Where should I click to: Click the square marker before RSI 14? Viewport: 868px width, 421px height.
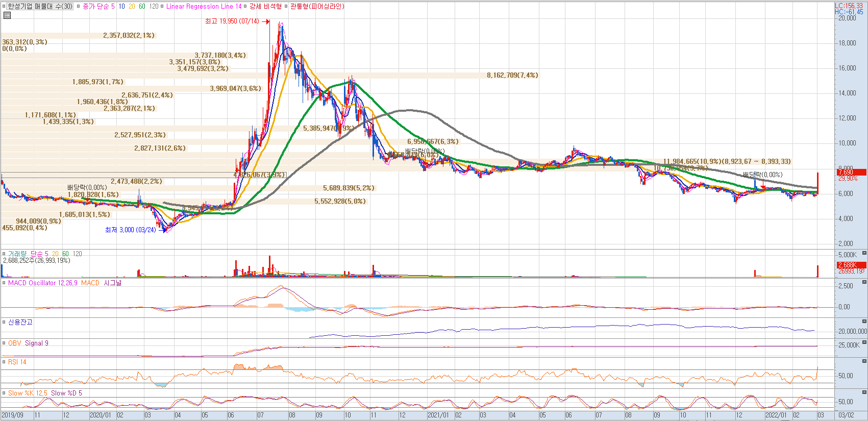click(4, 362)
